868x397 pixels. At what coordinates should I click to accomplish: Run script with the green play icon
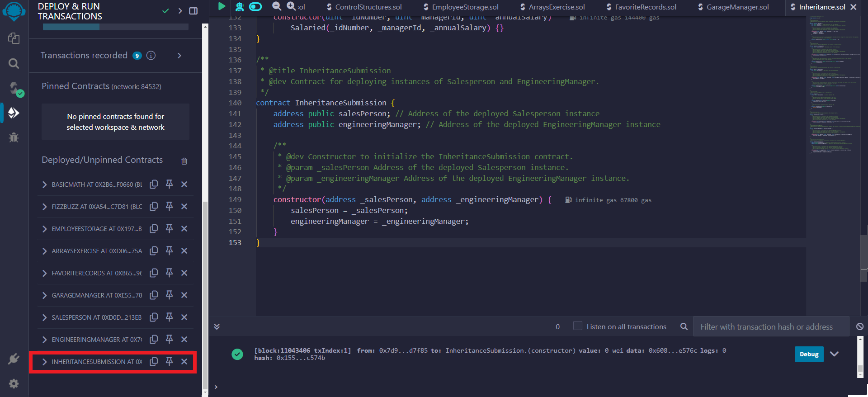click(x=222, y=6)
